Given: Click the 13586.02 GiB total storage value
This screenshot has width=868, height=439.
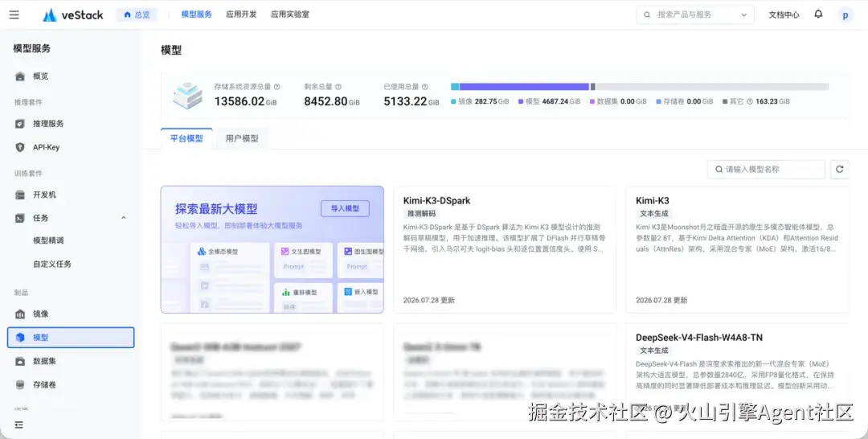Looking at the screenshot, I should [245, 101].
